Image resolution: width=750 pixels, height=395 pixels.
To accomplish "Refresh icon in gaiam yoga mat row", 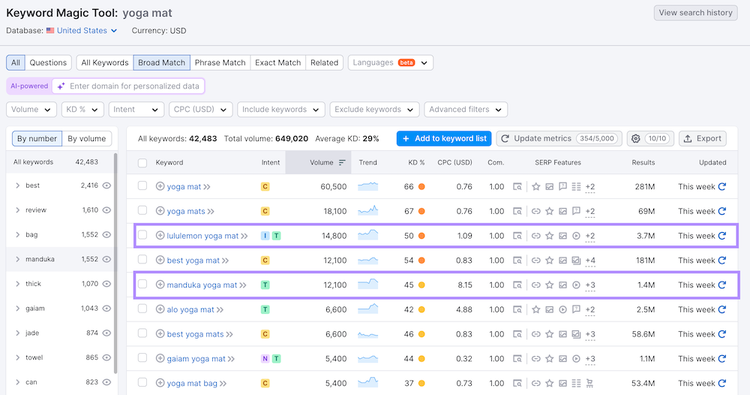I will 722,359.
